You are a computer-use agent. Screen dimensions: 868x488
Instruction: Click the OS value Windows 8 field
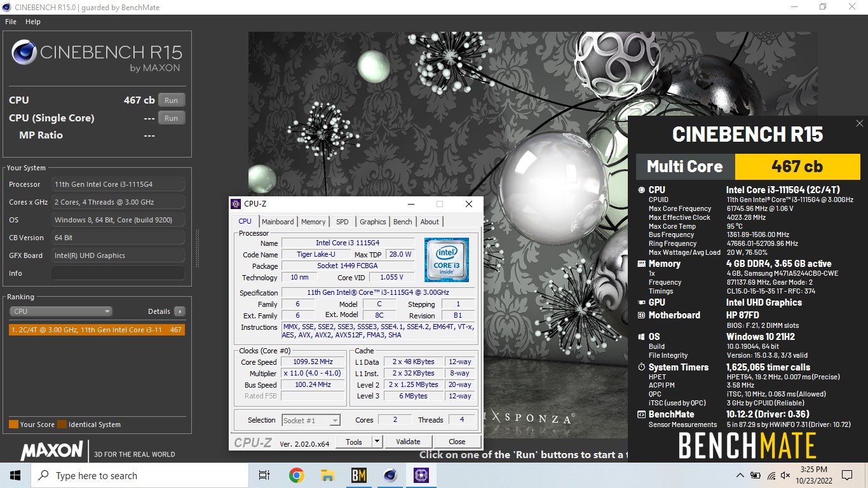coord(118,220)
